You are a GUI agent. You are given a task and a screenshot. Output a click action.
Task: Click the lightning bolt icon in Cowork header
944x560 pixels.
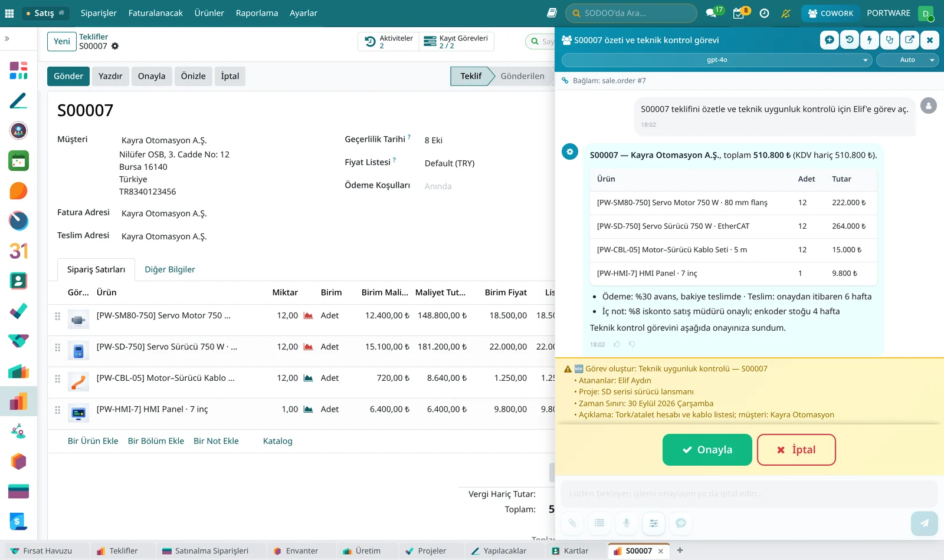[x=869, y=40]
